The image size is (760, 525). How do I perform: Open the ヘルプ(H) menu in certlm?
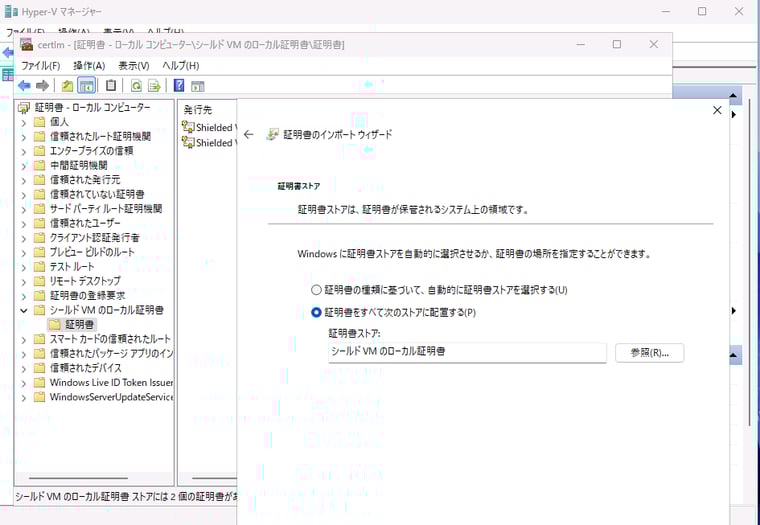(x=181, y=65)
